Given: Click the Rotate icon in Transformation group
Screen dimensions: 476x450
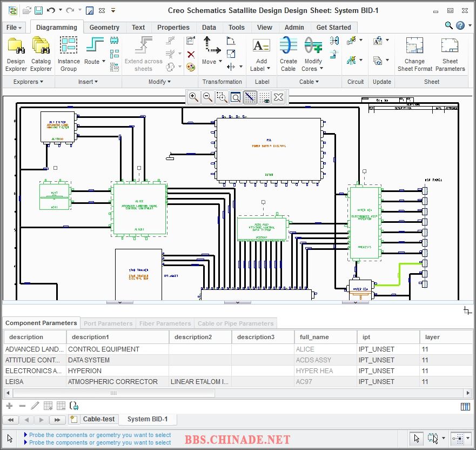Looking at the screenshot, I should coord(231,41).
